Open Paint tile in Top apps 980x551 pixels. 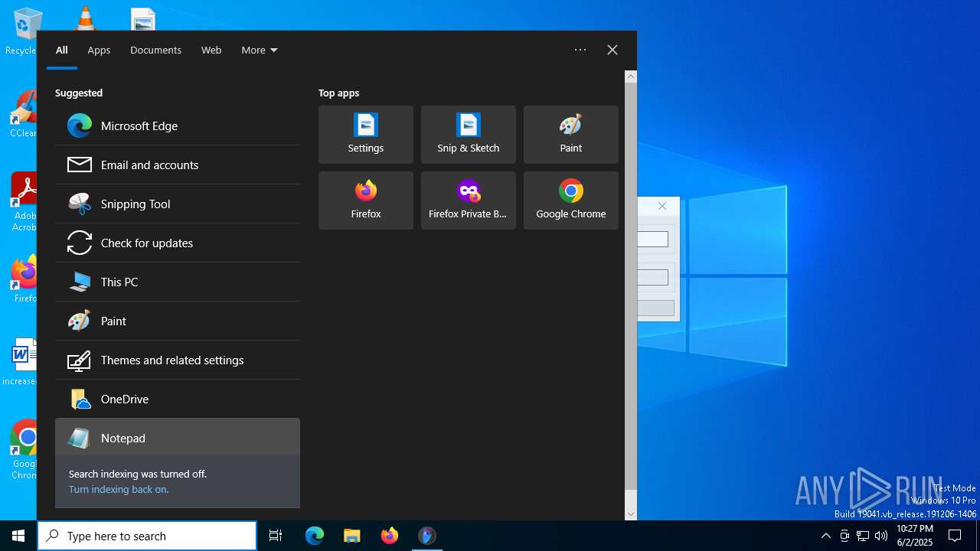[571, 135]
